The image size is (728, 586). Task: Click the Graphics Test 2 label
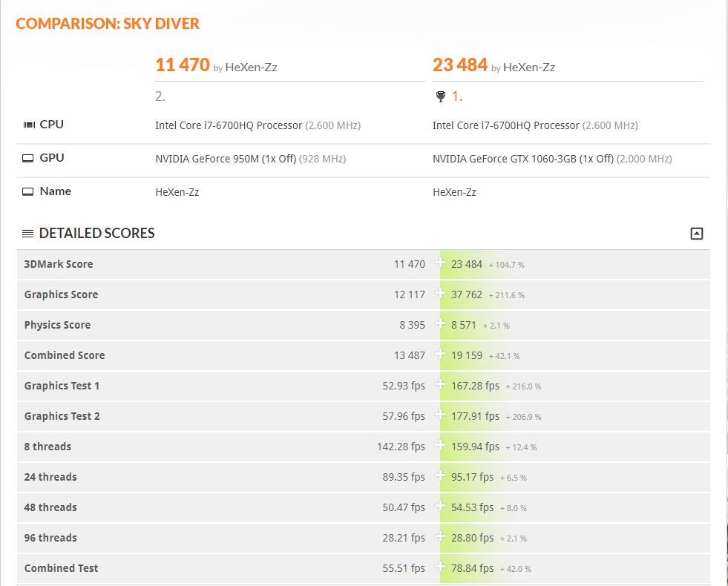tap(62, 416)
